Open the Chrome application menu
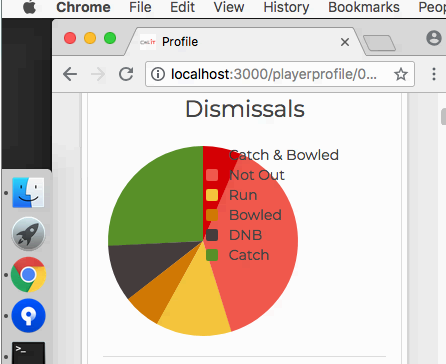 tap(83, 7)
